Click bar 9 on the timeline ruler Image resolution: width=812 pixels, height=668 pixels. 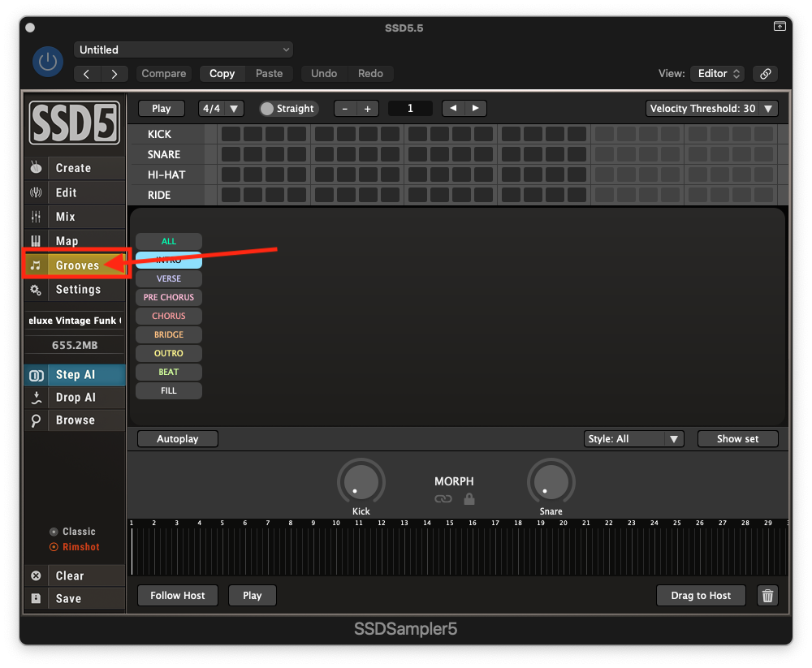[313, 523]
